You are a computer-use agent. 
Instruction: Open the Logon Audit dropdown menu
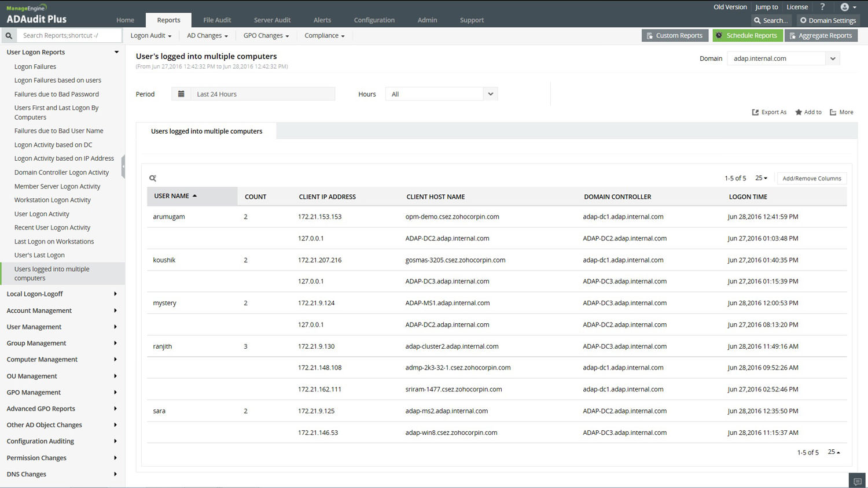pos(150,36)
